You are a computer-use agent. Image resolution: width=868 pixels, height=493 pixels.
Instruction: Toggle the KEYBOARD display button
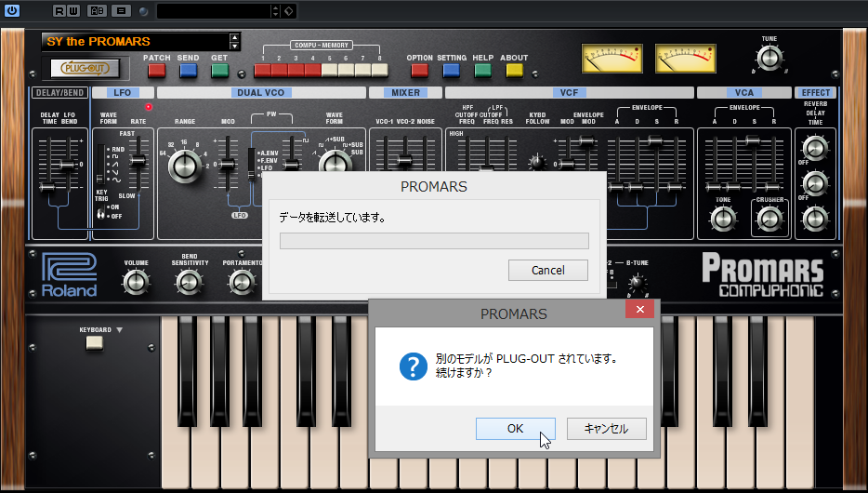point(94,343)
